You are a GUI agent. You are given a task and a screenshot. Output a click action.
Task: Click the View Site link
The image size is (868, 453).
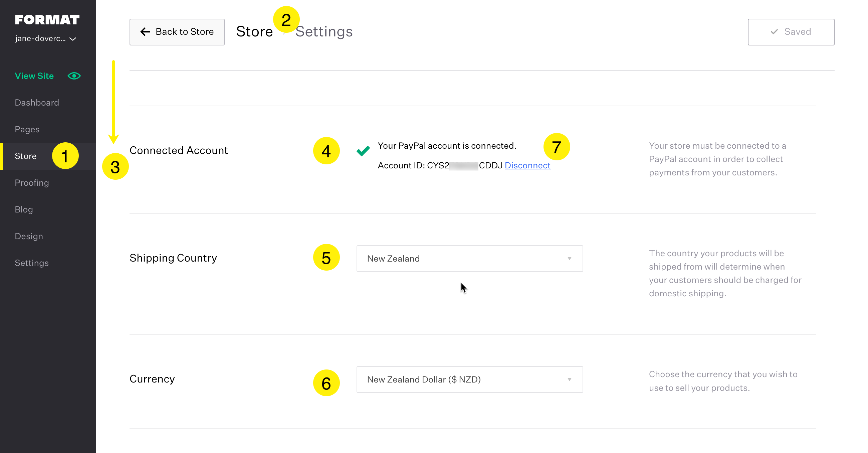(x=34, y=76)
